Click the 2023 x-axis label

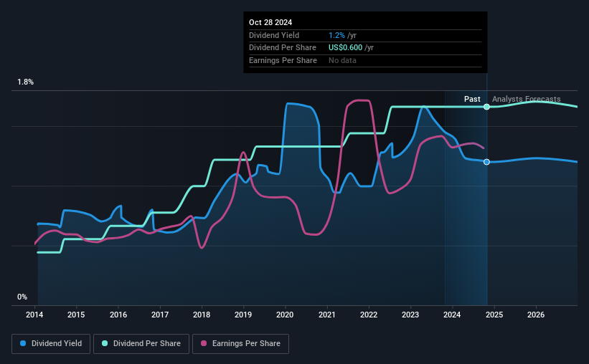tap(410, 315)
